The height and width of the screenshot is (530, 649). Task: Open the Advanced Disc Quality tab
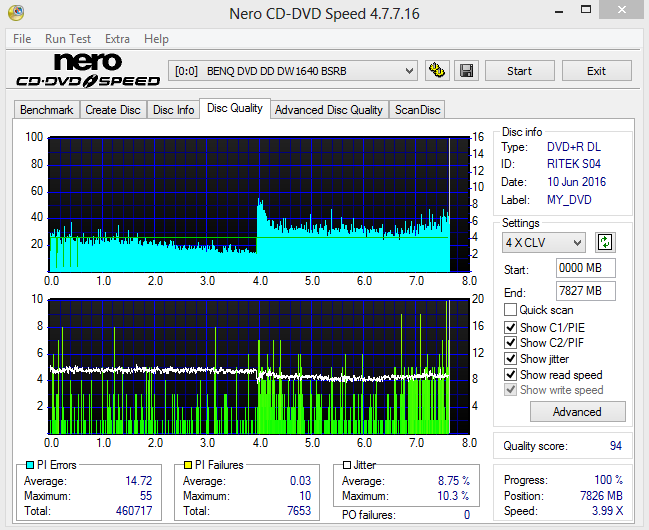click(x=329, y=110)
